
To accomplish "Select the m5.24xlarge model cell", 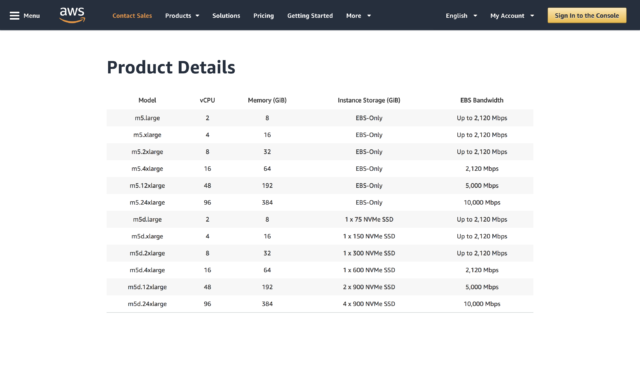I will click(147, 202).
